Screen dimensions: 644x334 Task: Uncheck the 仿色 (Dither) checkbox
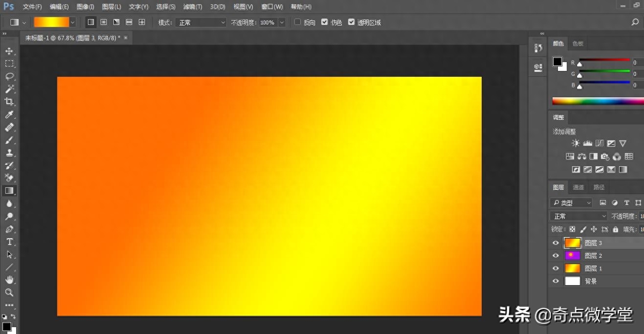point(324,22)
